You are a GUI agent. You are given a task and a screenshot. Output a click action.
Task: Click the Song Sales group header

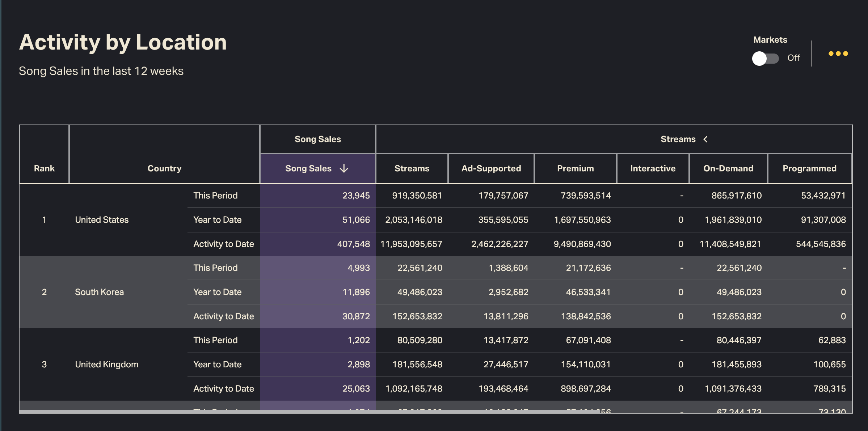click(317, 139)
